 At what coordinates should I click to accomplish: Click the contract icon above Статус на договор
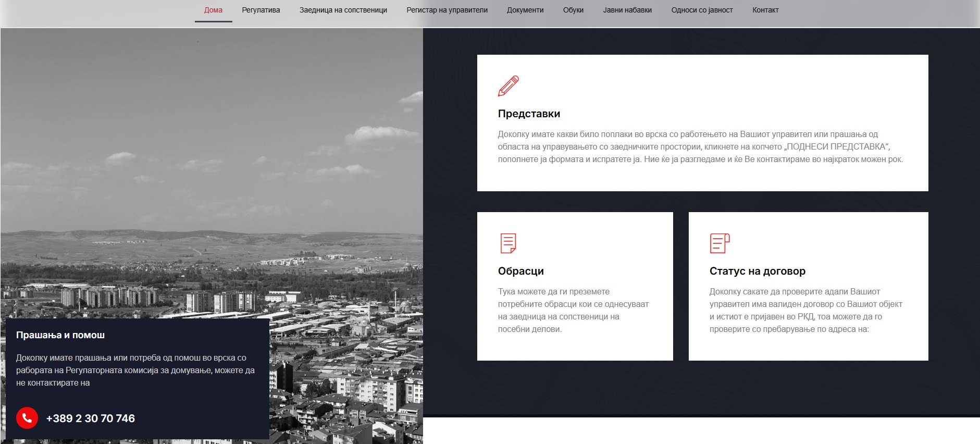(x=720, y=243)
